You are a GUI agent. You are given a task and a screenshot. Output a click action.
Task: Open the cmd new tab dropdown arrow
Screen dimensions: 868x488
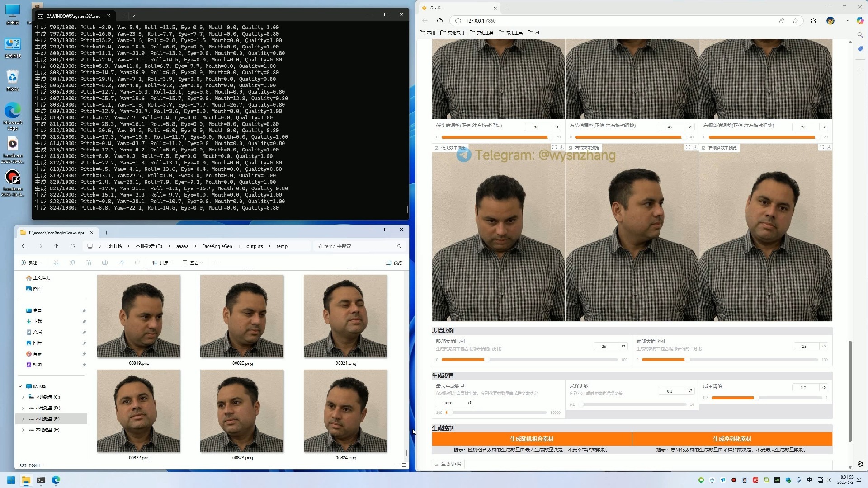[133, 16]
